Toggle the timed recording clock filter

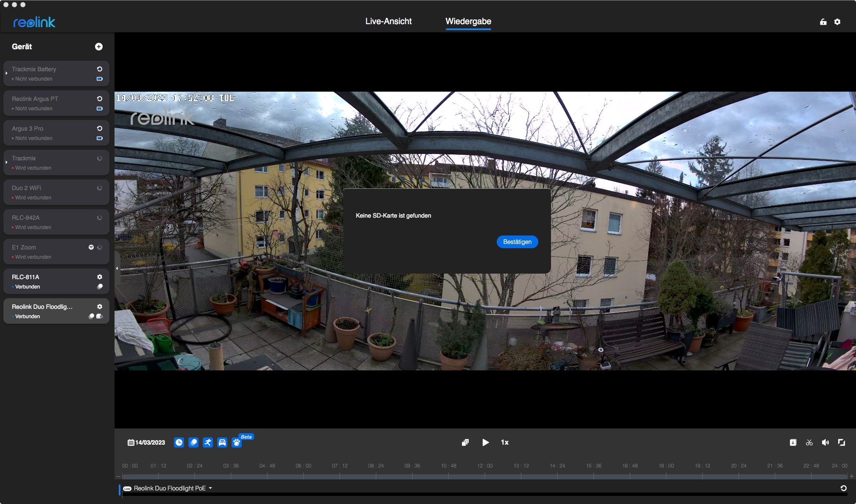click(179, 442)
